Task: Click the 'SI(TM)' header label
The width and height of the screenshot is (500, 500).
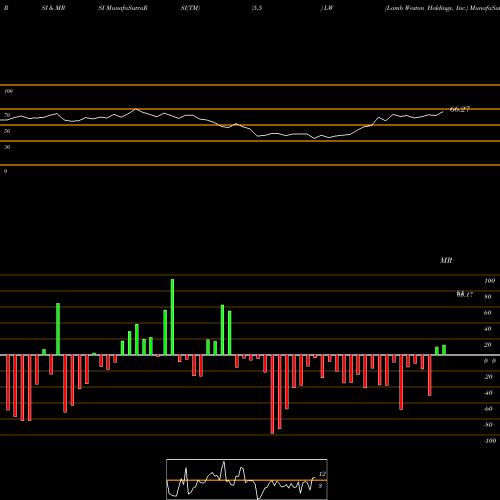Action: [x=190, y=8]
